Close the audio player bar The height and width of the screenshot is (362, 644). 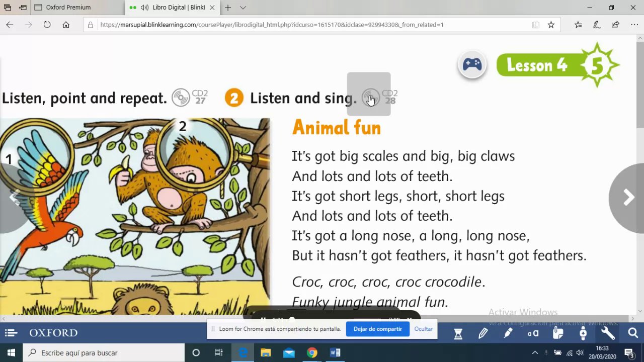click(x=409, y=319)
